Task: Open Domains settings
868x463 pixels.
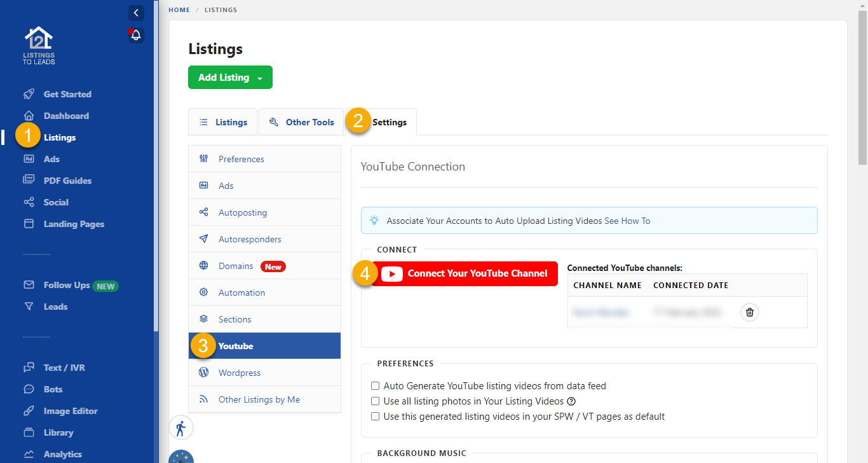Action: pyautogui.click(x=264, y=266)
